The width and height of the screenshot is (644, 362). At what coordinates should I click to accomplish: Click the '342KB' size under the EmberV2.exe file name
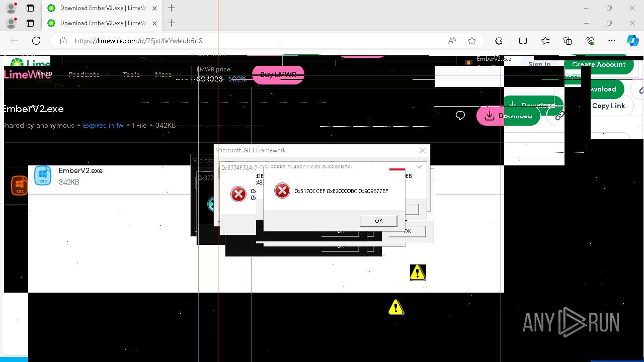(x=69, y=182)
